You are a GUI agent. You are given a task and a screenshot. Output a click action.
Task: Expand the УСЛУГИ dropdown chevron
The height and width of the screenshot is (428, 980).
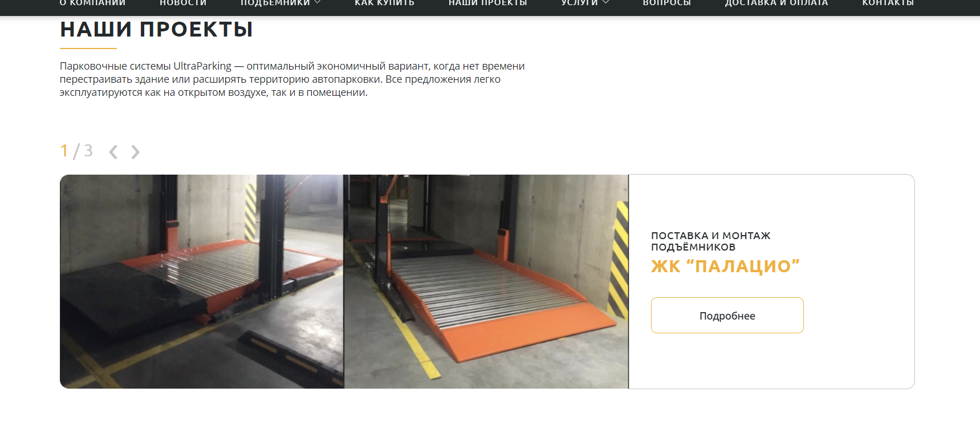605,3
